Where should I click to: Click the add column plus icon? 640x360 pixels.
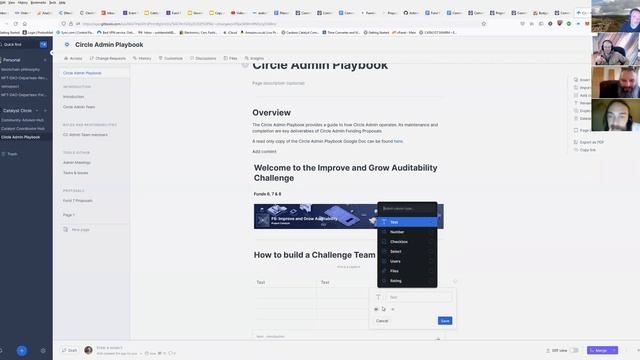pyautogui.click(x=455, y=281)
